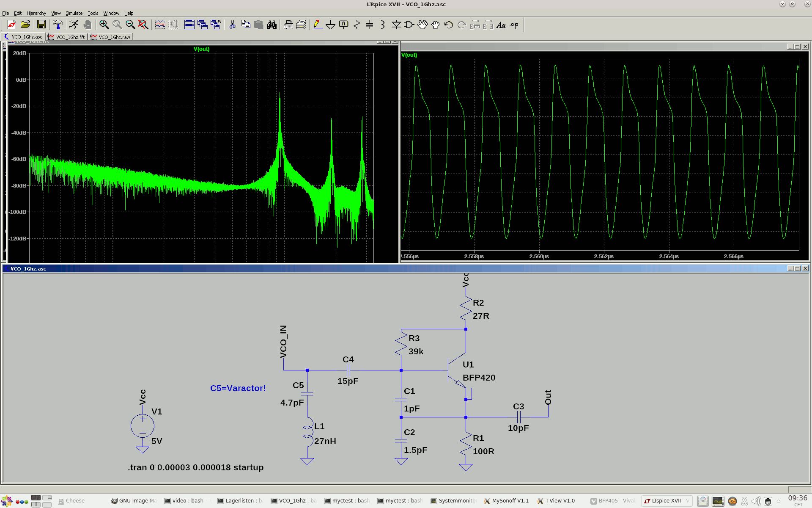Open the Hierarchy menu
Screen dimensions: 812x508
point(36,13)
